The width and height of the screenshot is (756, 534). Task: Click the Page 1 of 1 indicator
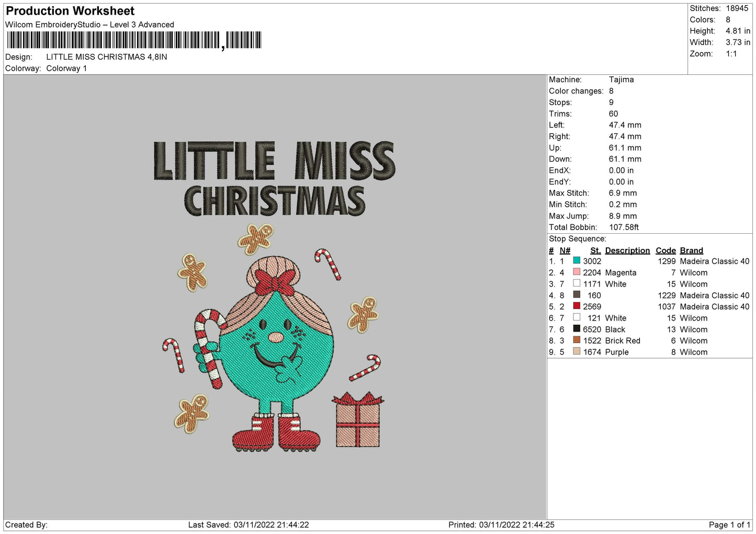click(x=729, y=525)
